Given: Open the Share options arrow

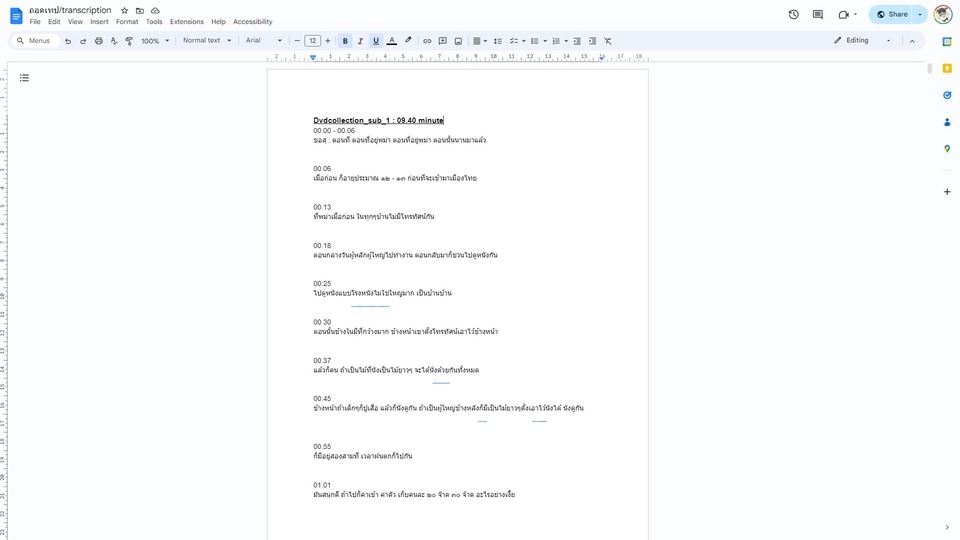Looking at the screenshot, I should pyautogui.click(x=920, y=14).
